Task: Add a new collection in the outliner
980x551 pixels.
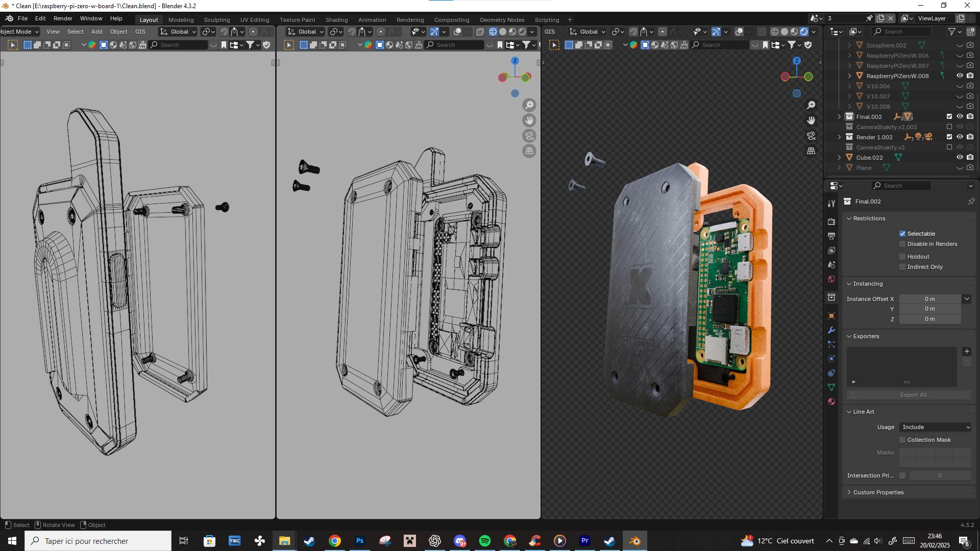Action: [x=970, y=32]
